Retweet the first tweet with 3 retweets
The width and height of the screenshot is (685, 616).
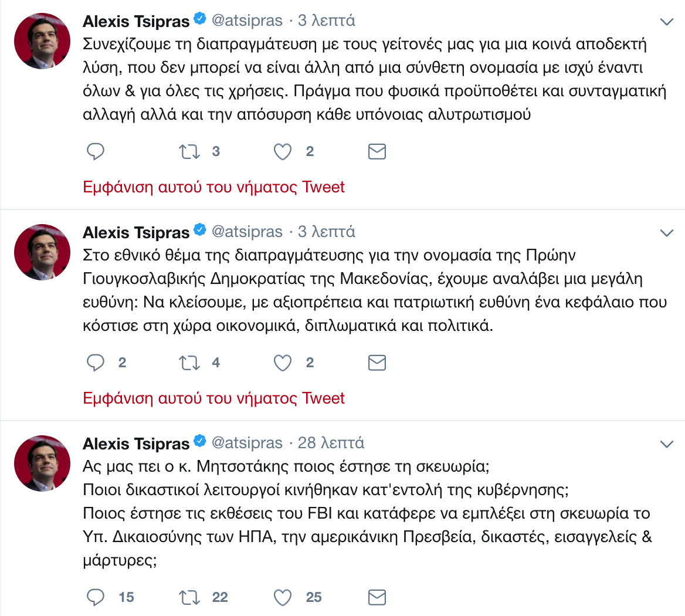189,152
